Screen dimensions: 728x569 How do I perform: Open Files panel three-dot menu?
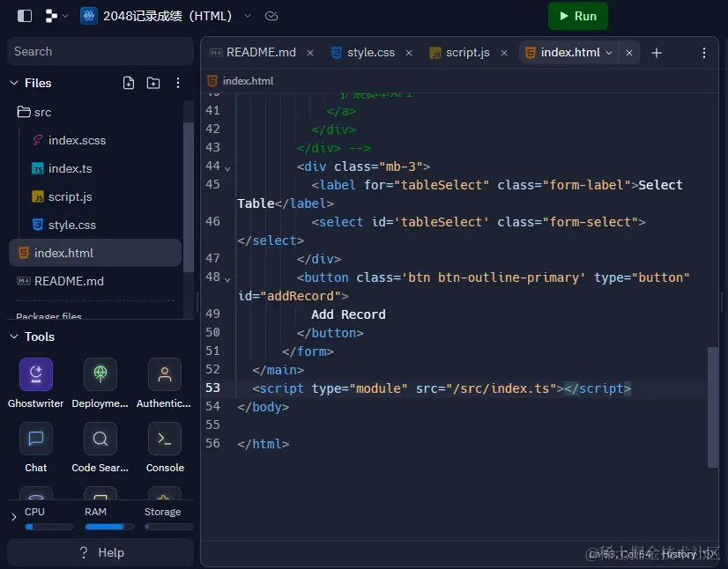pos(178,83)
